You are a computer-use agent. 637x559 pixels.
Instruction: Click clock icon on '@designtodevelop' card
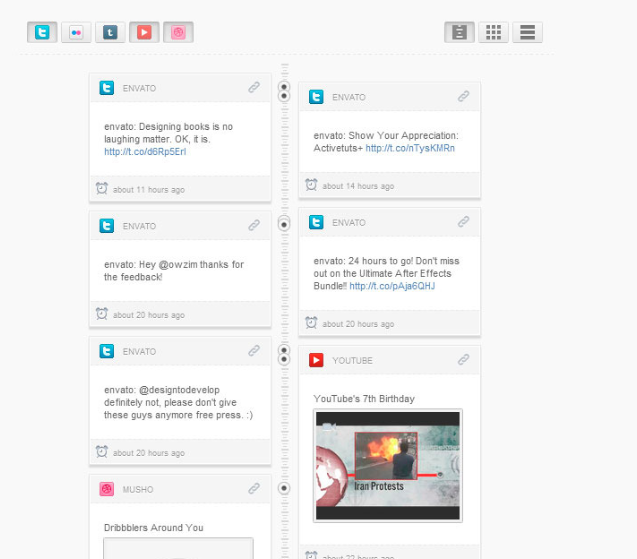click(102, 452)
